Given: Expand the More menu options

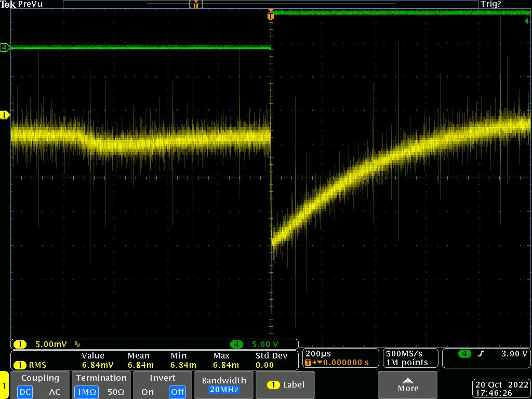Looking at the screenshot, I should coord(408,385).
